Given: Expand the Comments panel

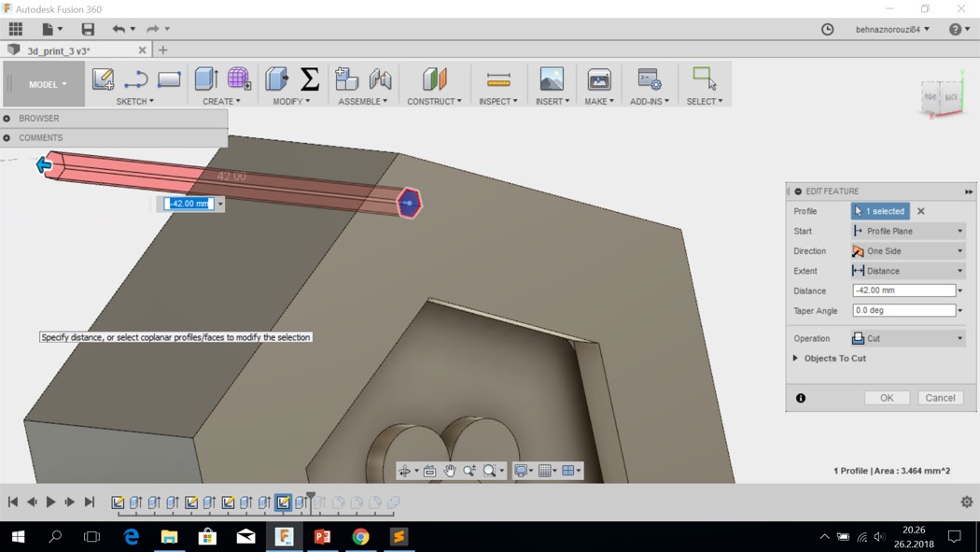Looking at the screenshot, I should (x=7, y=137).
